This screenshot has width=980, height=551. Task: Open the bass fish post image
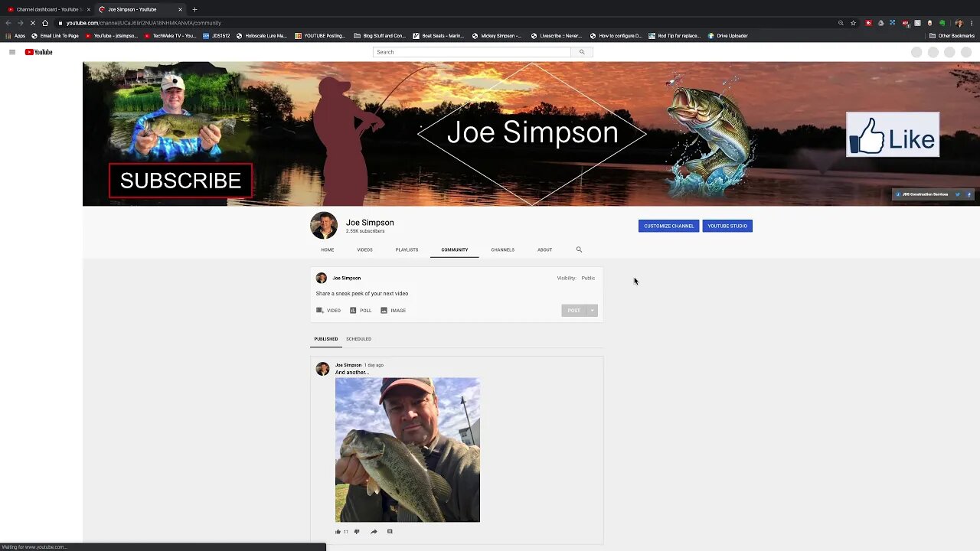click(x=407, y=450)
